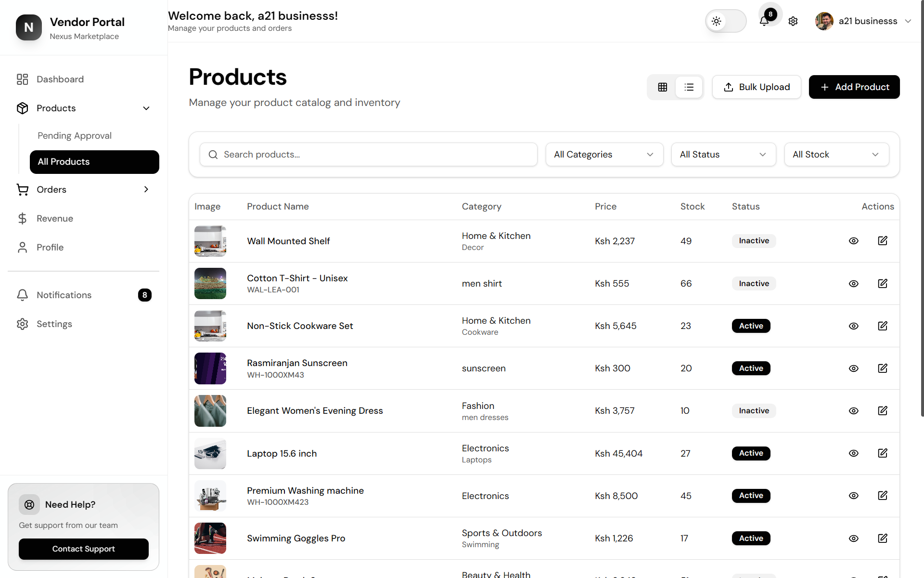Open the All Categories dropdown
924x578 pixels.
[x=604, y=155]
